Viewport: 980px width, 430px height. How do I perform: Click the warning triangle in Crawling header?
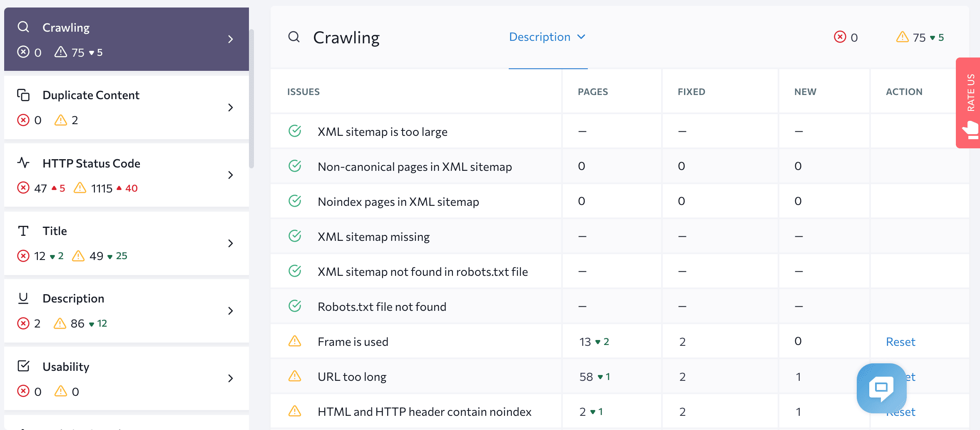[902, 37]
